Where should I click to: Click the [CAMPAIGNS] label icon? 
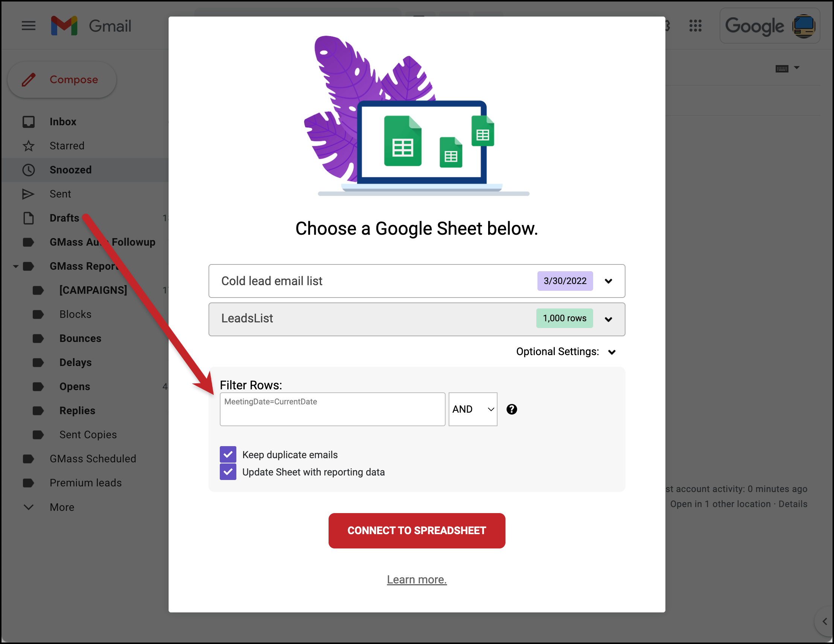(x=38, y=290)
